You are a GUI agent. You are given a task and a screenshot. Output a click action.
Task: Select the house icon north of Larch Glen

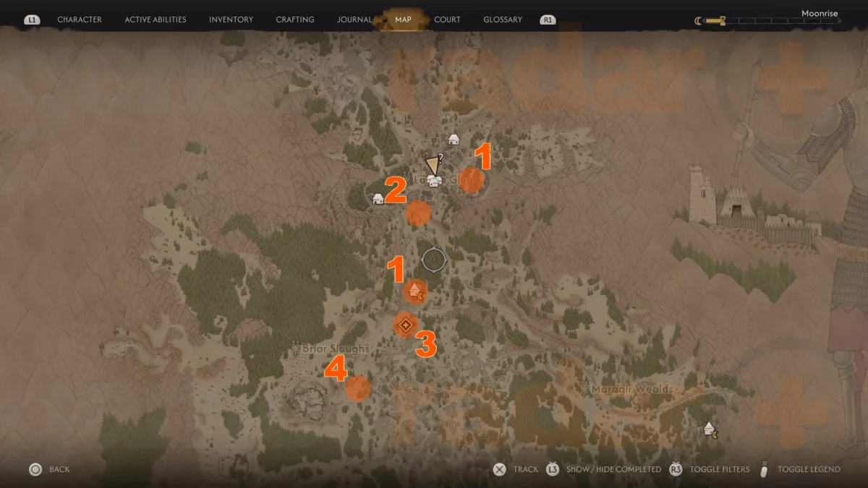pos(454,139)
